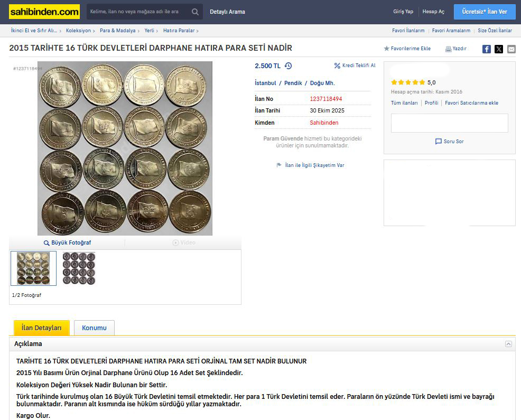Go to Giriş Yap login
This screenshot has width=521, height=420.
pos(403,12)
